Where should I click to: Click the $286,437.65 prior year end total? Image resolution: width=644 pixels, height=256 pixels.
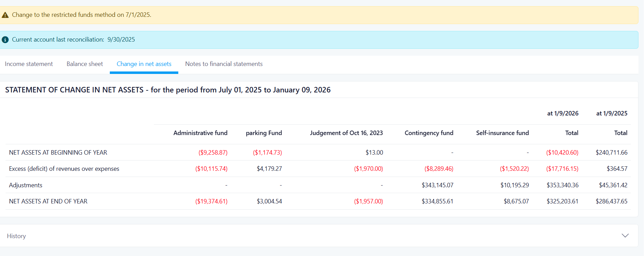(611, 201)
